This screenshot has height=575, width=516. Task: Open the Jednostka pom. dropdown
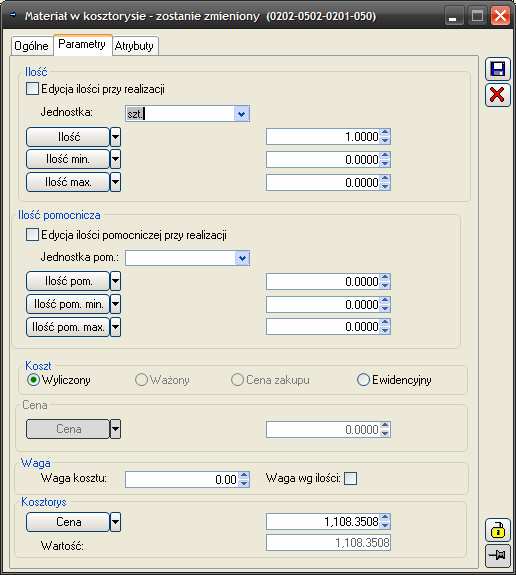click(242, 258)
